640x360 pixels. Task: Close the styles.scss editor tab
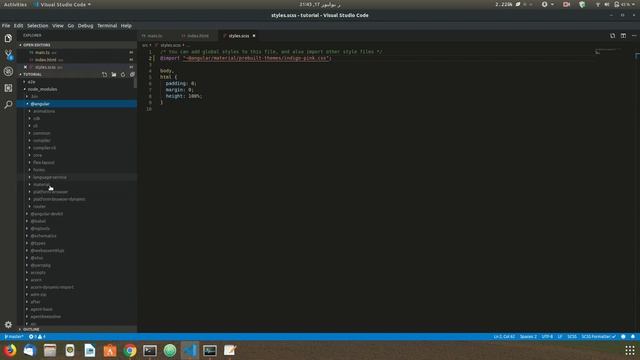(x=254, y=36)
